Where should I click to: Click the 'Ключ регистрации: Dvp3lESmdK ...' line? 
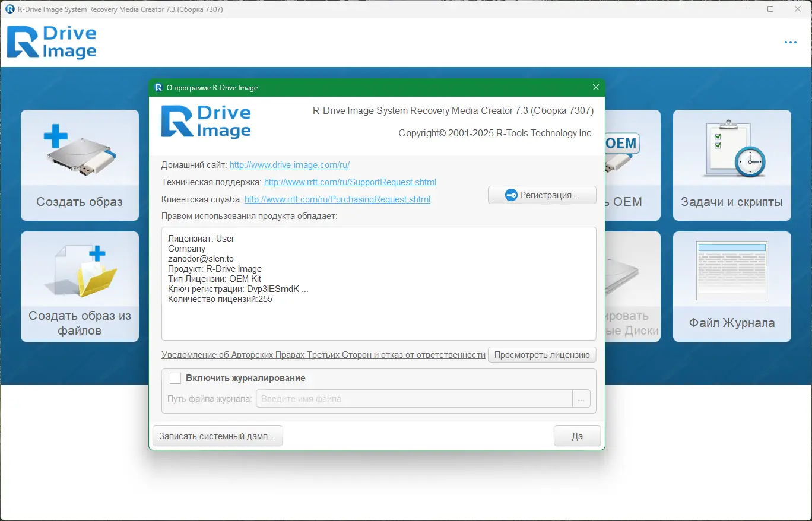[x=238, y=289]
